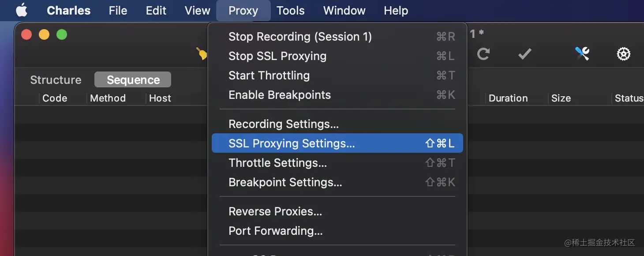The height and width of the screenshot is (256, 644).
Task: Click the checkmark validate icon
Action: [524, 54]
